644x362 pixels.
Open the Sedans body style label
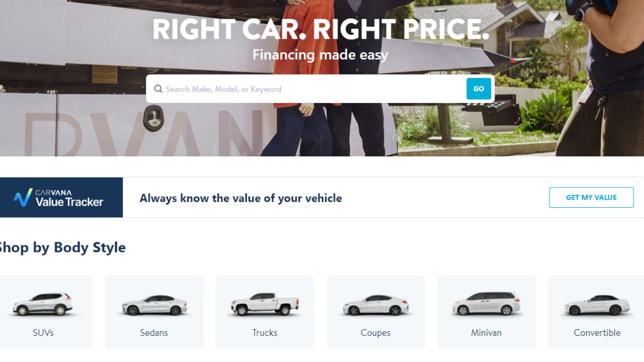154,332
